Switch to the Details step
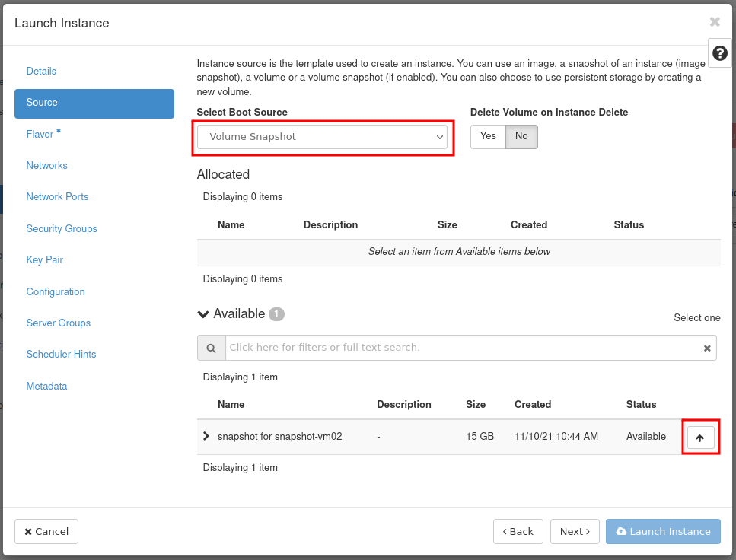This screenshot has width=736, height=560. 41,71
